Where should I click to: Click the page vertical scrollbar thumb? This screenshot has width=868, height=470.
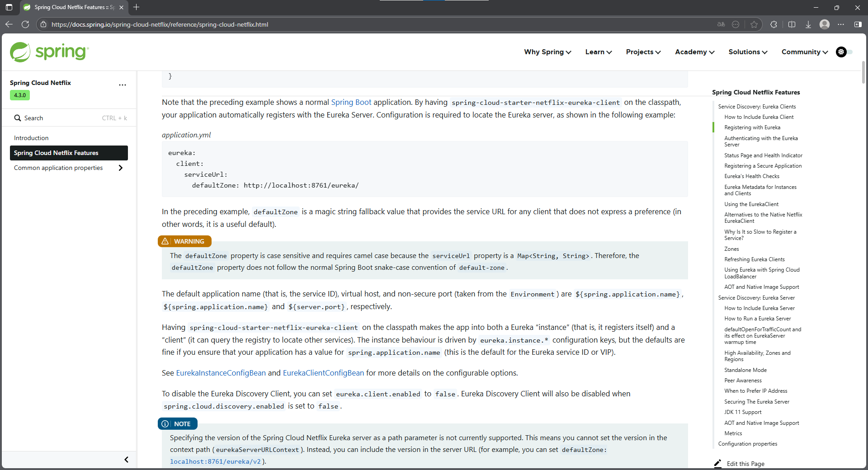point(863,72)
